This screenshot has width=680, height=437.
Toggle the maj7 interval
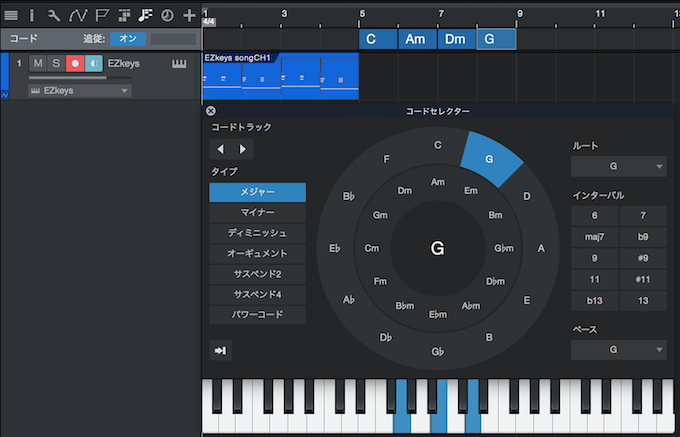click(595, 237)
